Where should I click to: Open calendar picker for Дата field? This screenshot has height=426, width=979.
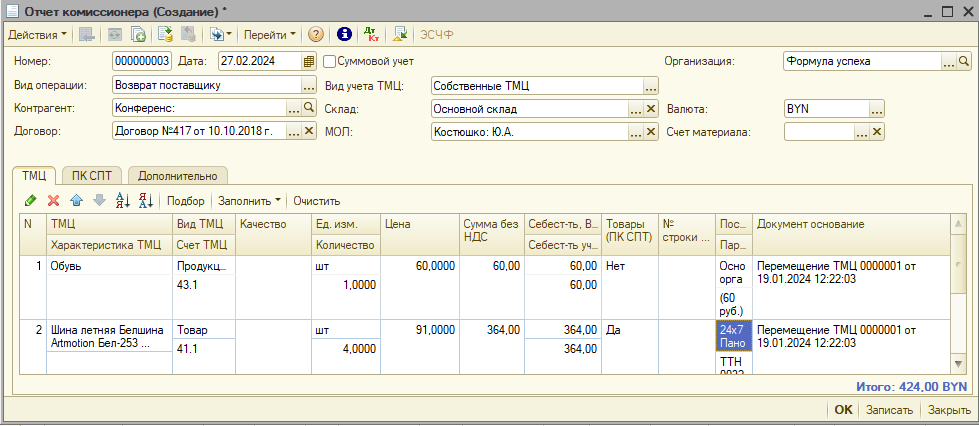coord(309,61)
